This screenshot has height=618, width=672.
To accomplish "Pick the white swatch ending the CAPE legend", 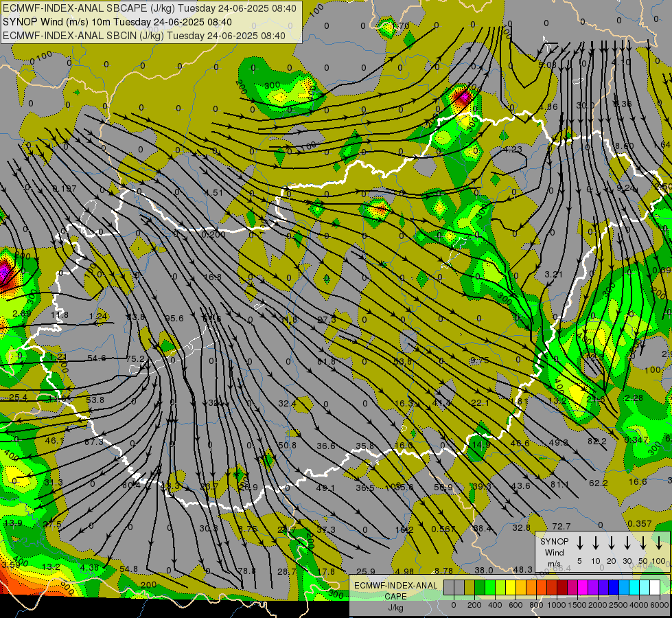I will point(654,587).
